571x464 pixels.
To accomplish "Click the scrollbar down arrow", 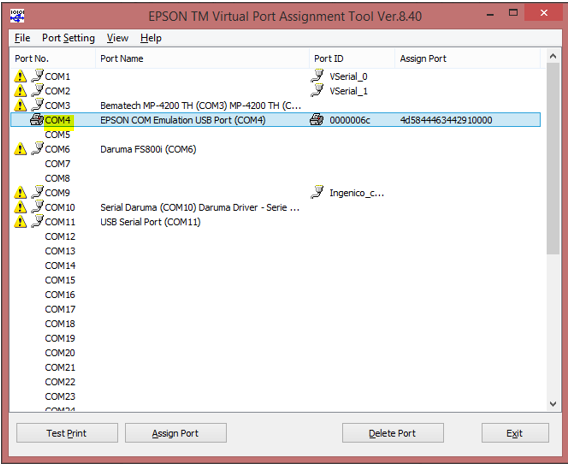I will tap(553, 404).
